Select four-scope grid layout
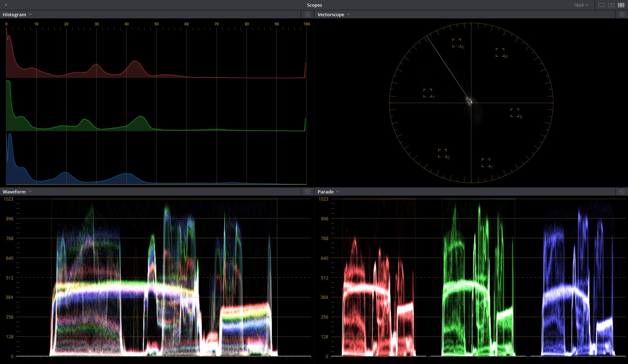 tap(621, 5)
